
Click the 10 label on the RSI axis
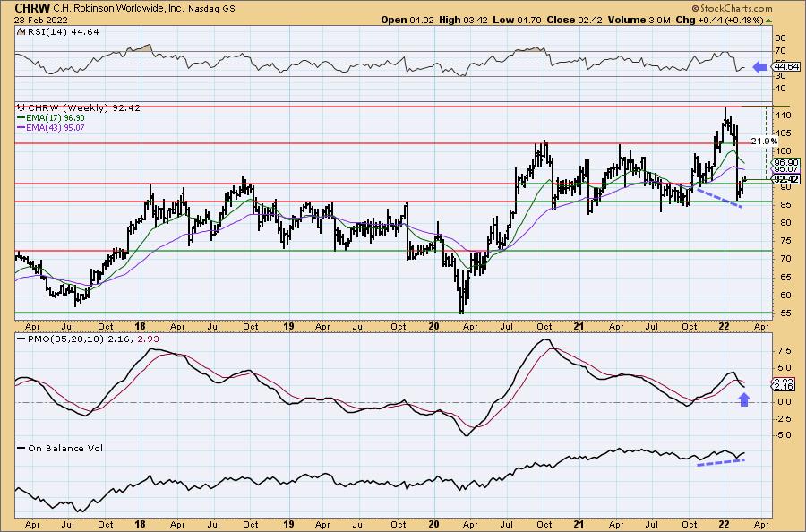click(x=780, y=89)
